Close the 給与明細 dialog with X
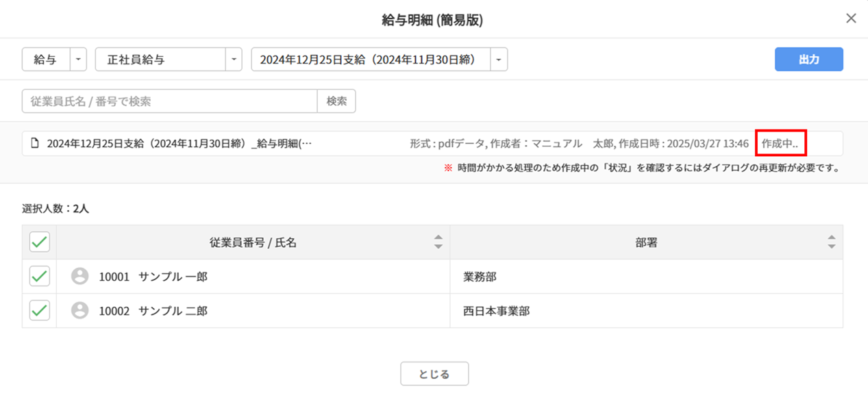Image resolution: width=868 pixels, height=400 pixels. (851, 18)
